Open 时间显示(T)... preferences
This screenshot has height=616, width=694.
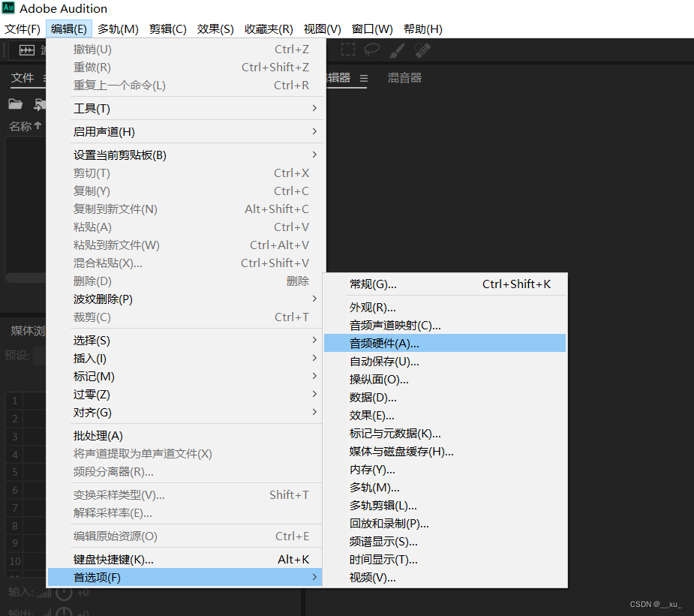(445, 560)
